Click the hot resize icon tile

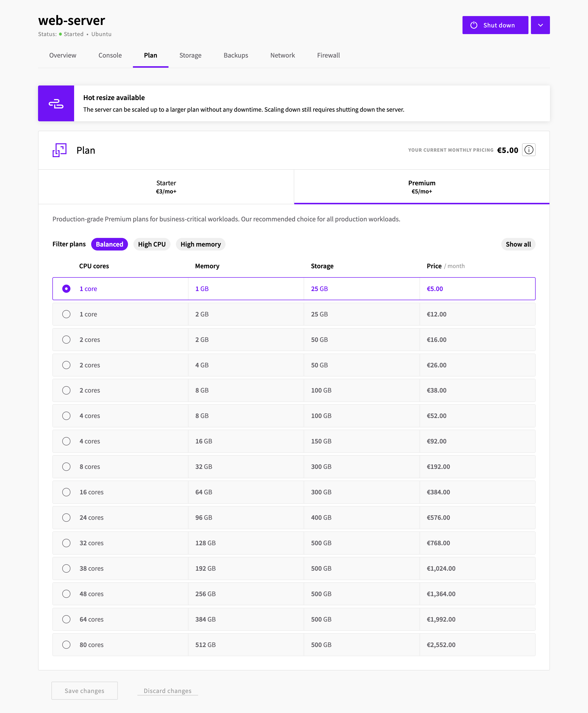[56, 103]
